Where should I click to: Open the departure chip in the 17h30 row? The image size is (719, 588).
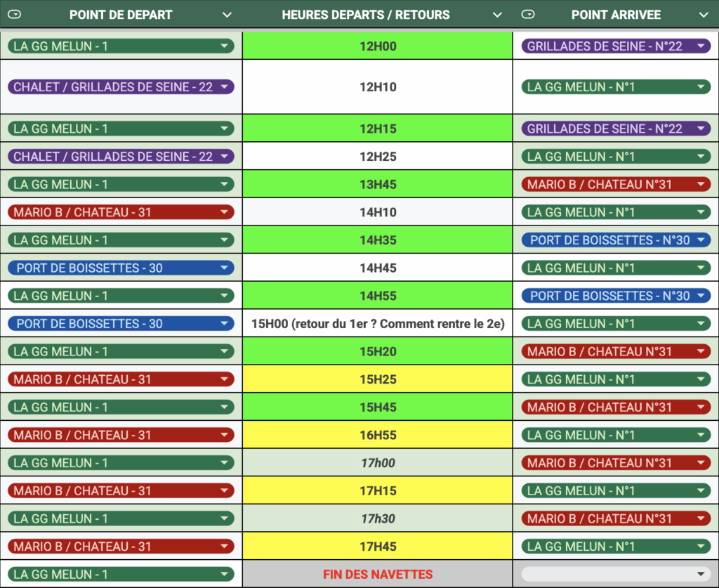click(121, 518)
